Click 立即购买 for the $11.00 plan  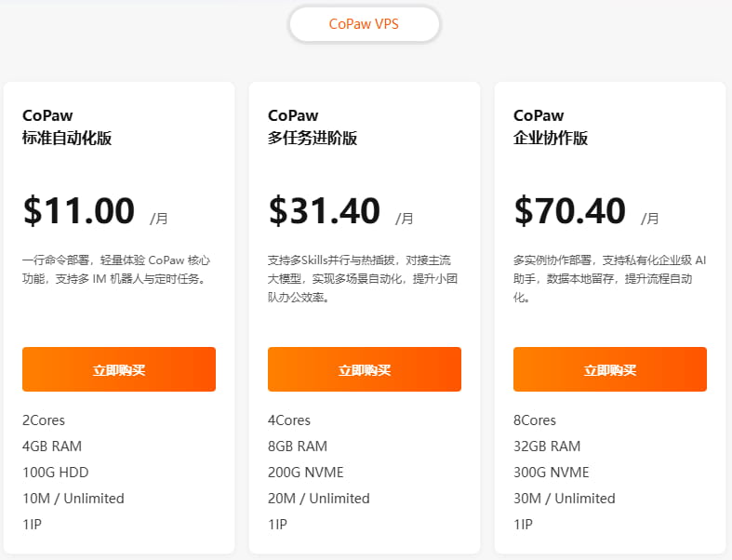click(119, 369)
